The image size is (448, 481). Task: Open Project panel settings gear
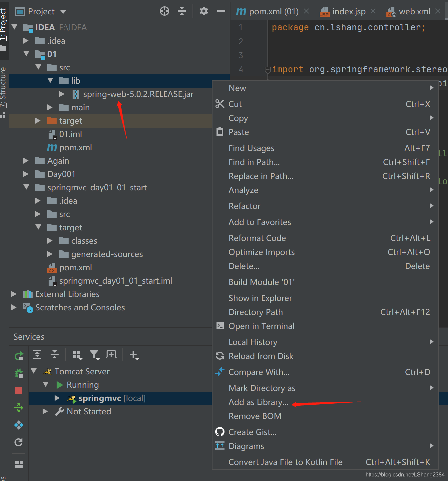[204, 11]
